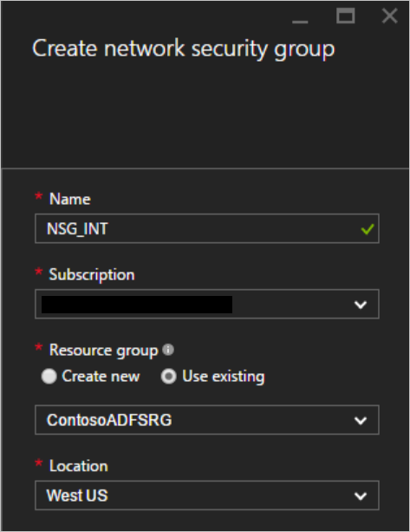This screenshot has height=532, width=410.
Task: Open the Subscription dropdown
Action: [x=207, y=305]
